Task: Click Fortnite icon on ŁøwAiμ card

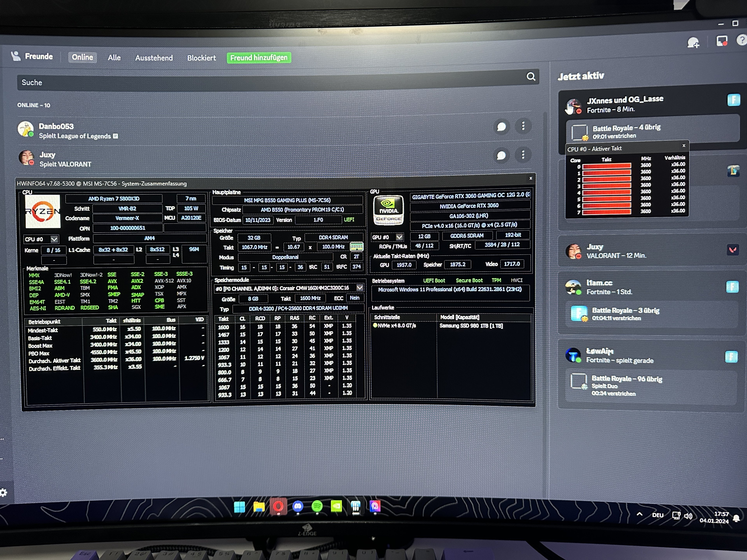Action: (731, 356)
